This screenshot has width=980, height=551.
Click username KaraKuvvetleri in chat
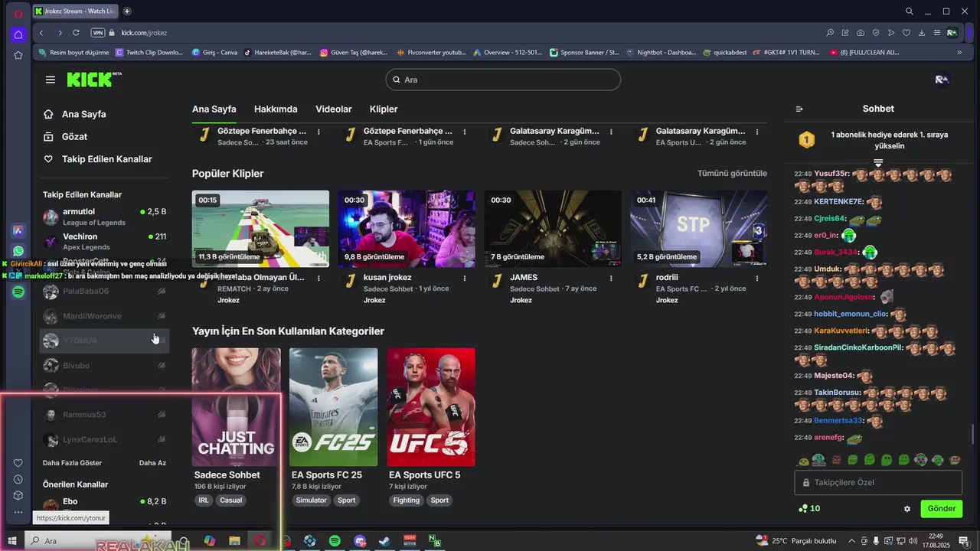[x=841, y=331]
